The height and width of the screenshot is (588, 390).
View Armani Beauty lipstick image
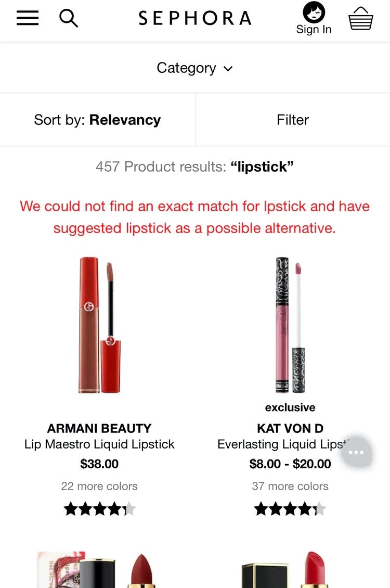point(99,325)
